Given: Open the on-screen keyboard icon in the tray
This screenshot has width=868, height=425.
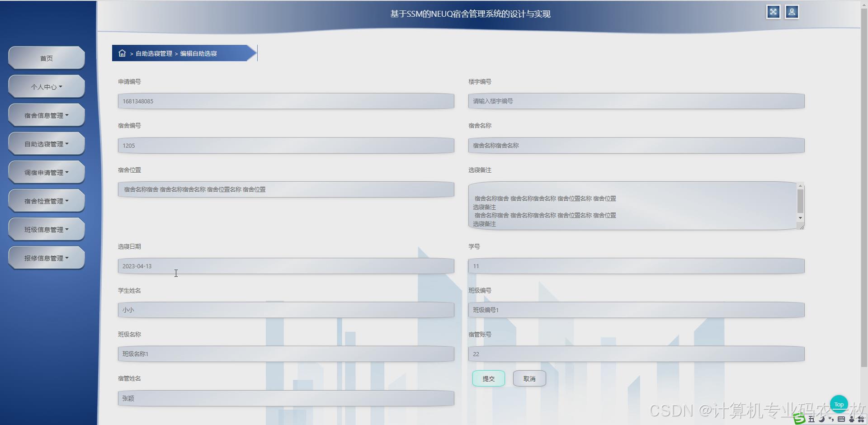Looking at the screenshot, I should pos(841,419).
